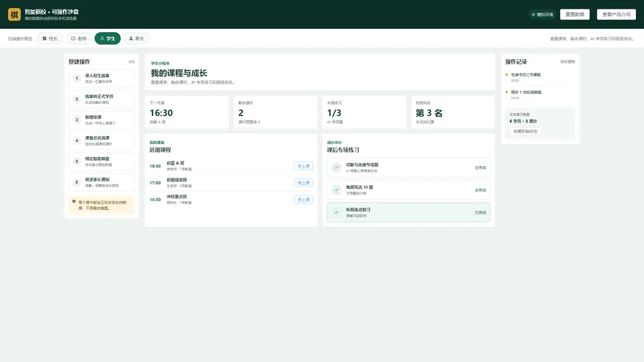Click the 本周练习 1/3 stat card
The height and width of the screenshot is (362, 644).
pos(364,113)
